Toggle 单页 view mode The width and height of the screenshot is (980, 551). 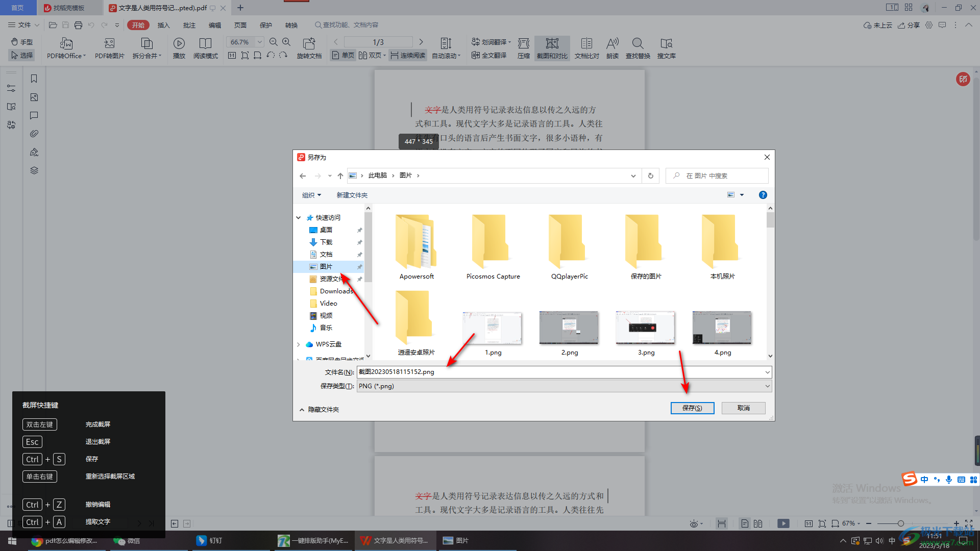click(342, 56)
